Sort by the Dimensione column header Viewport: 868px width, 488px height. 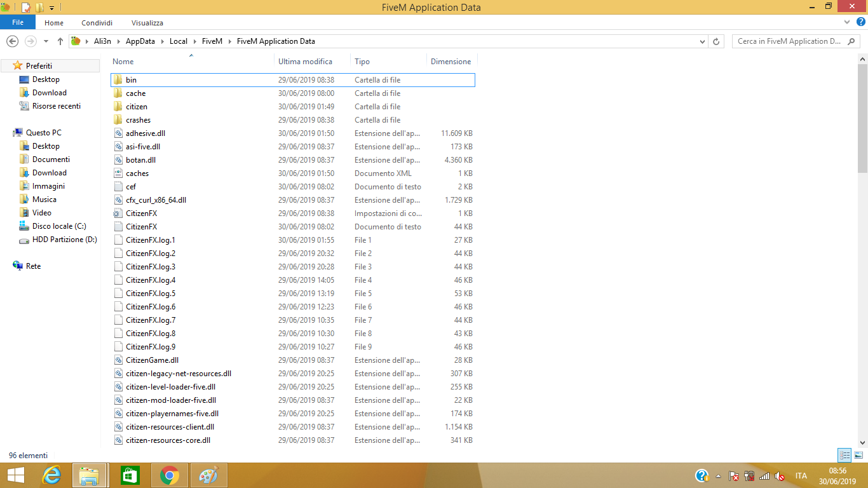pos(451,62)
